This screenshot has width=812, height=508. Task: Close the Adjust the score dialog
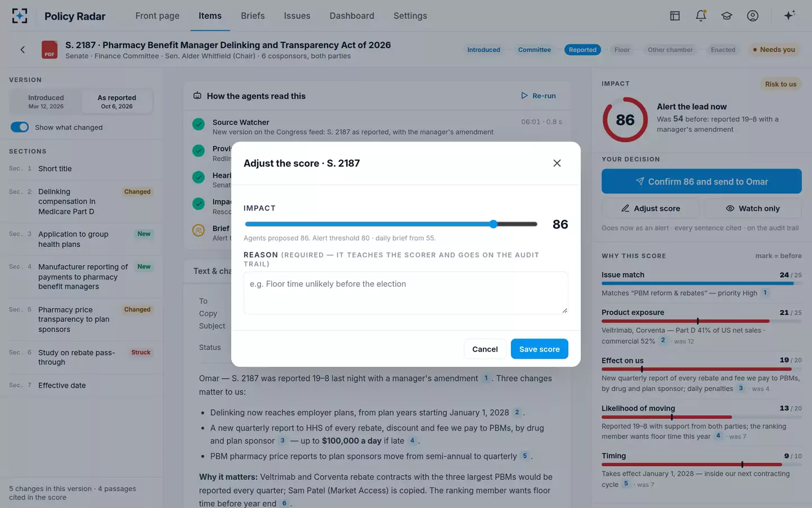(x=557, y=163)
